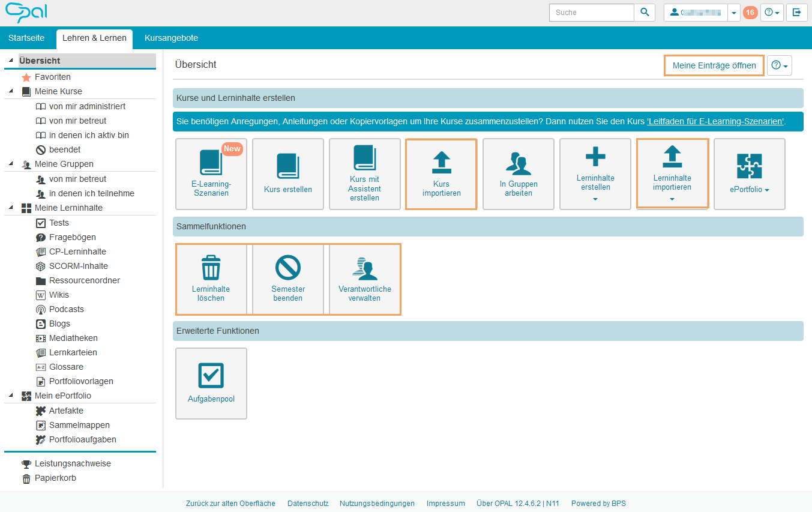Screen dimensions: 812x512
Task: Open Lernkarteien in the sidebar
Action: [x=67, y=352]
